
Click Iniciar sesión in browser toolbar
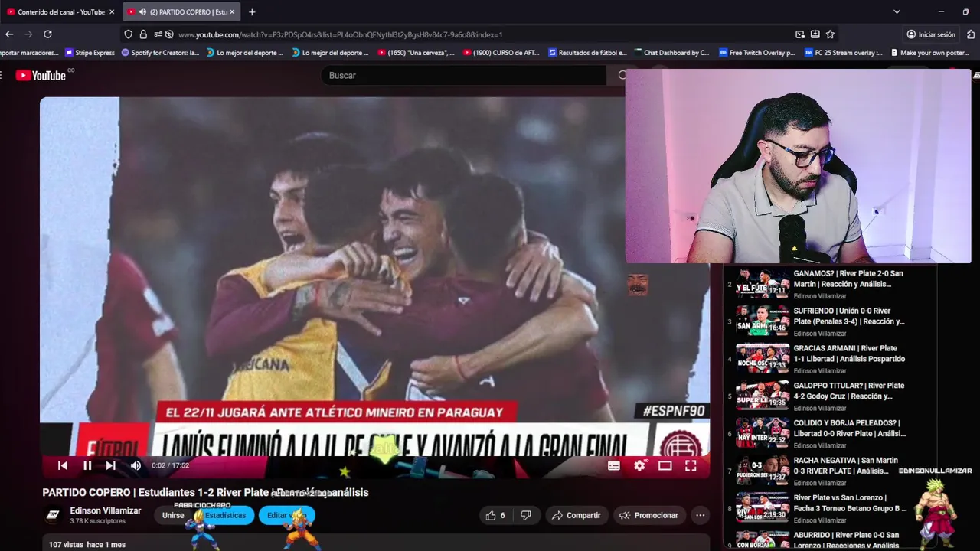coord(931,34)
